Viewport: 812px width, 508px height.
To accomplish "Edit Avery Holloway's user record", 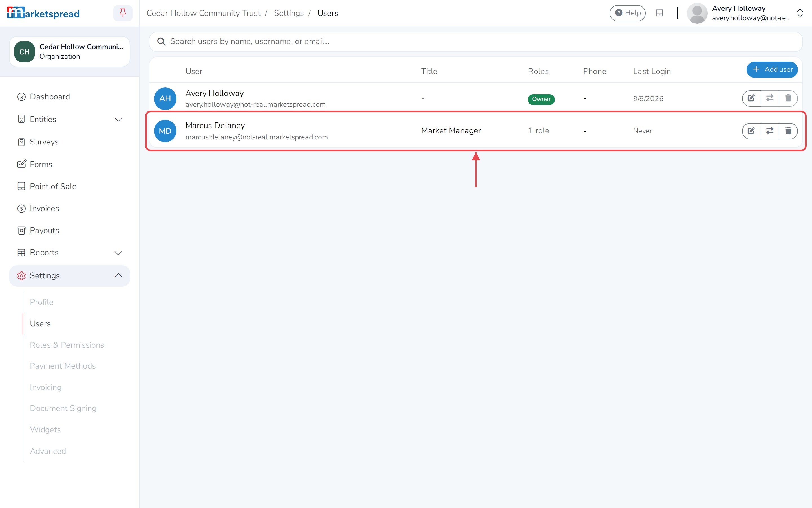I will pos(751,98).
